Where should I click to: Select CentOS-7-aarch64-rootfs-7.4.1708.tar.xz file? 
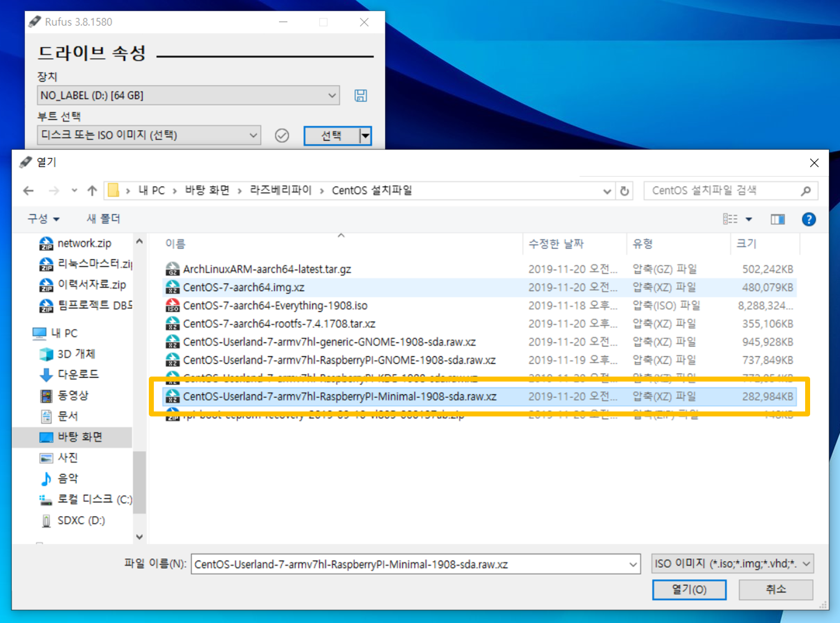480,324
